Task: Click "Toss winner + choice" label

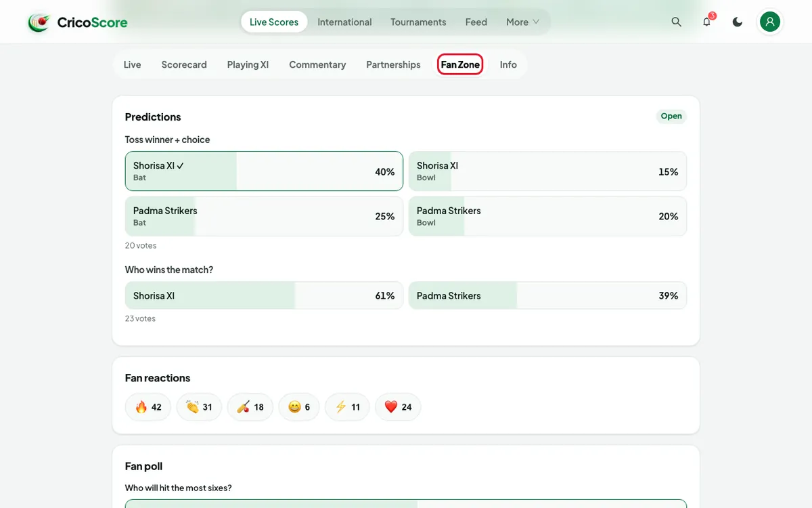Action: [x=168, y=140]
